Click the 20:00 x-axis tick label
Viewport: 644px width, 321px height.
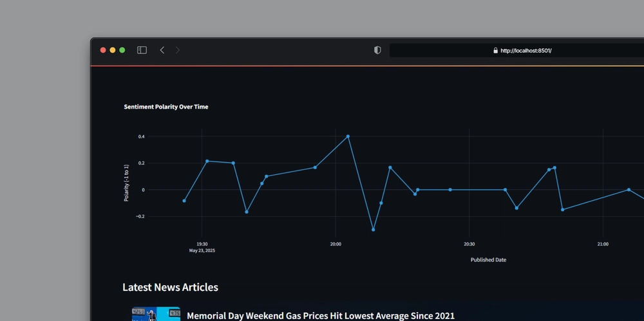coord(336,244)
